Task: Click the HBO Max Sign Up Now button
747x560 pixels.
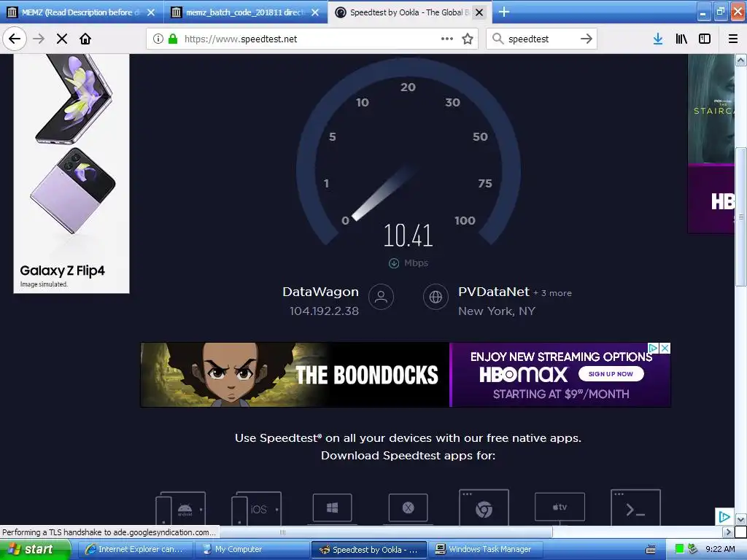Action: (611, 374)
